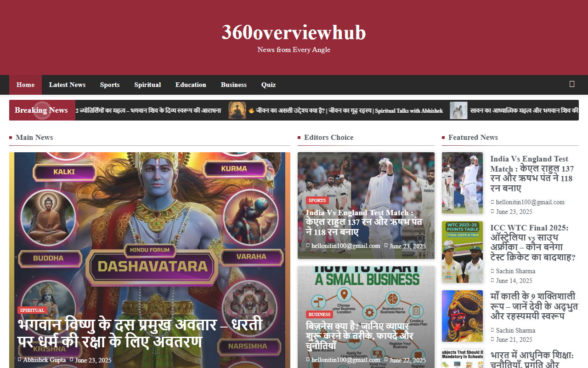The image size is (588, 368).
Task: Select Spiritual in the navigation bar
Action: pyautogui.click(x=147, y=85)
